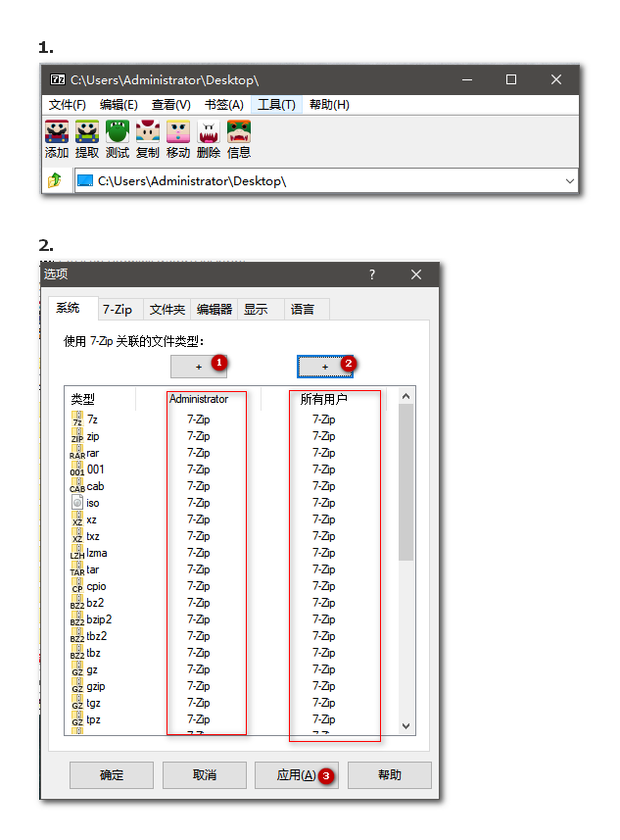Click the 7z app icon in title bar
The height and width of the screenshot is (840, 620).
click(57, 79)
